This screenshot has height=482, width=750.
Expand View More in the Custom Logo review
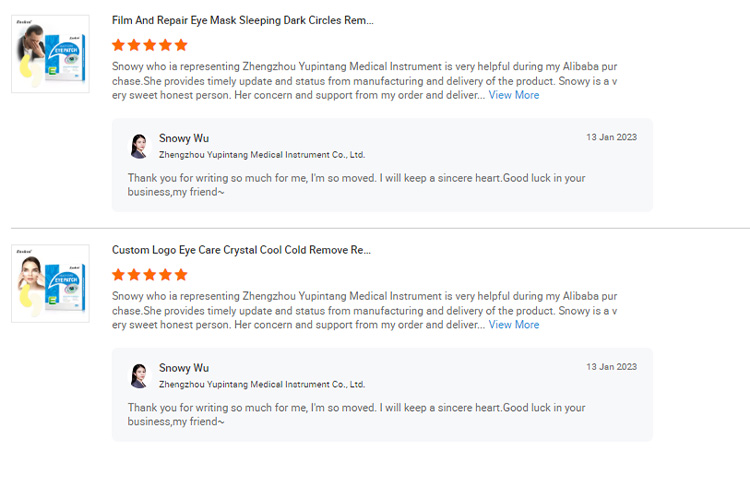pyautogui.click(x=513, y=325)
